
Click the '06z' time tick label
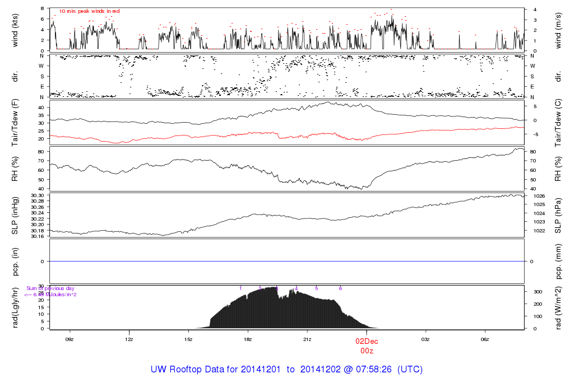(485, 339)
